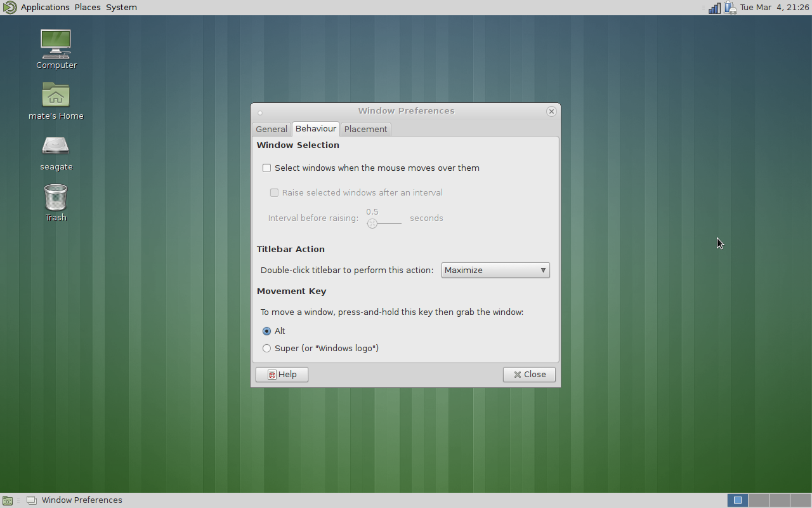
Task: Click the mate's Home folder icon
Action: tap(56, 95)
